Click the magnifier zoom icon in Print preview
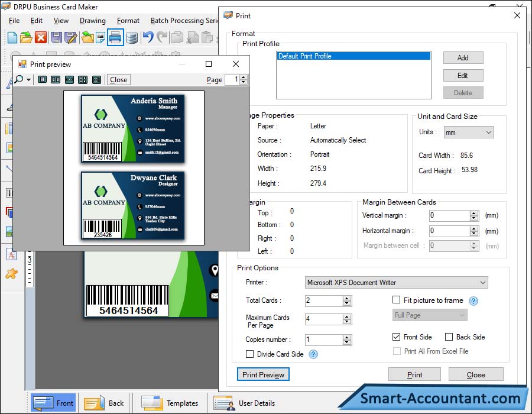This screenshot has height=414, width=532. click(x=19, y=79)
